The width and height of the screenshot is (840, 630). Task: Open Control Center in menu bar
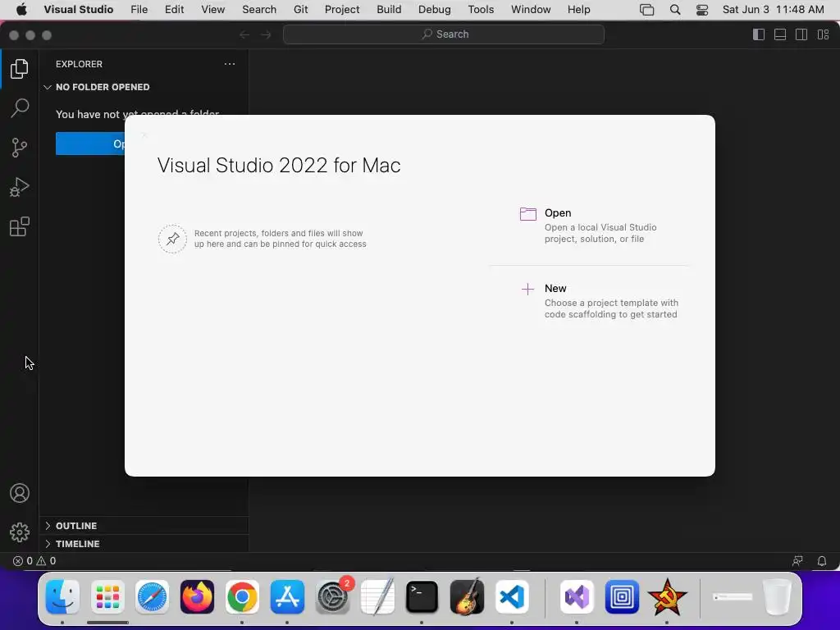point(702,10)
